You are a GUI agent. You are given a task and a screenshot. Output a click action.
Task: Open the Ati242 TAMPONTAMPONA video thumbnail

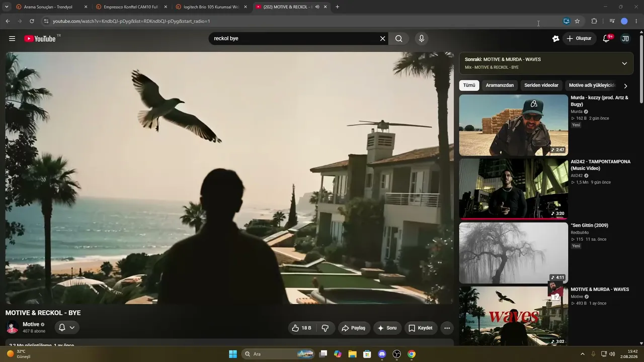pyautogui.click(x=514, y=189)
